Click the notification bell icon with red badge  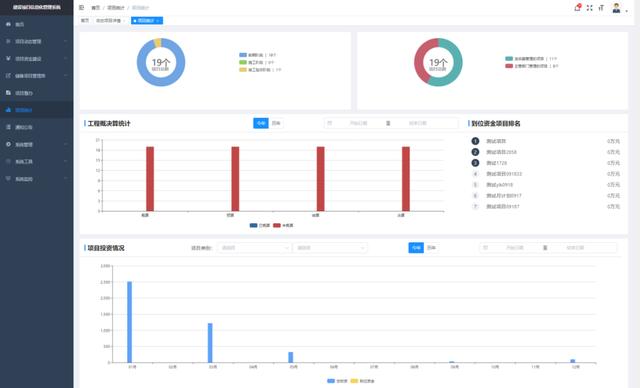coord(577,7)
